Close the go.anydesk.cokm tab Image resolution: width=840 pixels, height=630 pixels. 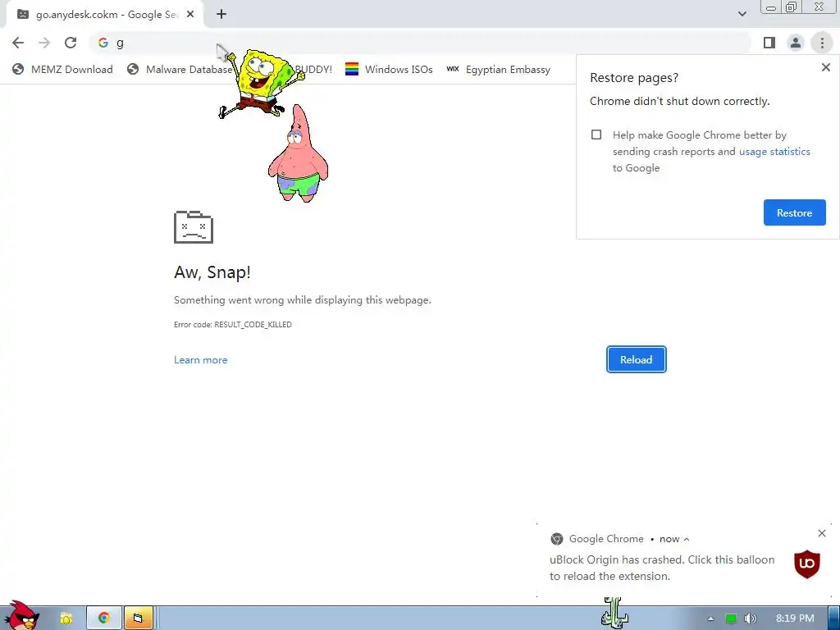pyautogui.click(x=190, y=15)
